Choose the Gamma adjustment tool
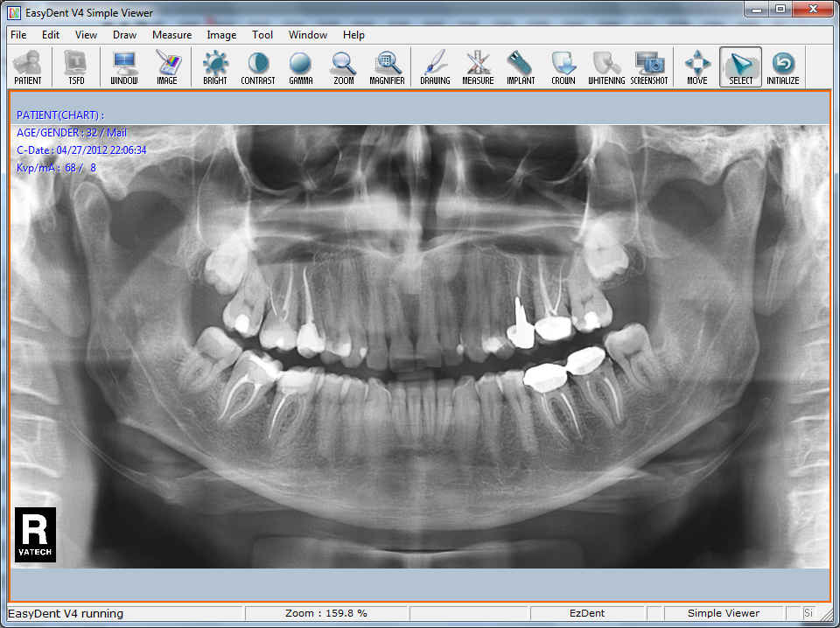 (300, 67)
